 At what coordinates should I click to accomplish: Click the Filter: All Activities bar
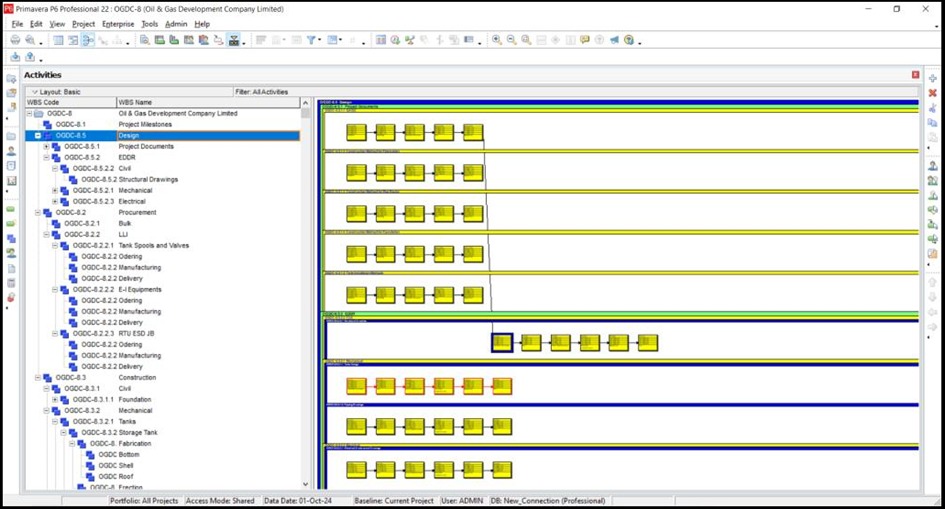pos(576,92)
